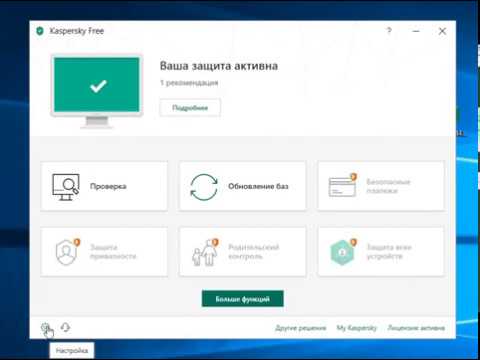Click the Kaspersky Free window title
The width and height of the screenshot is (480, 360).
pos(77,31)
